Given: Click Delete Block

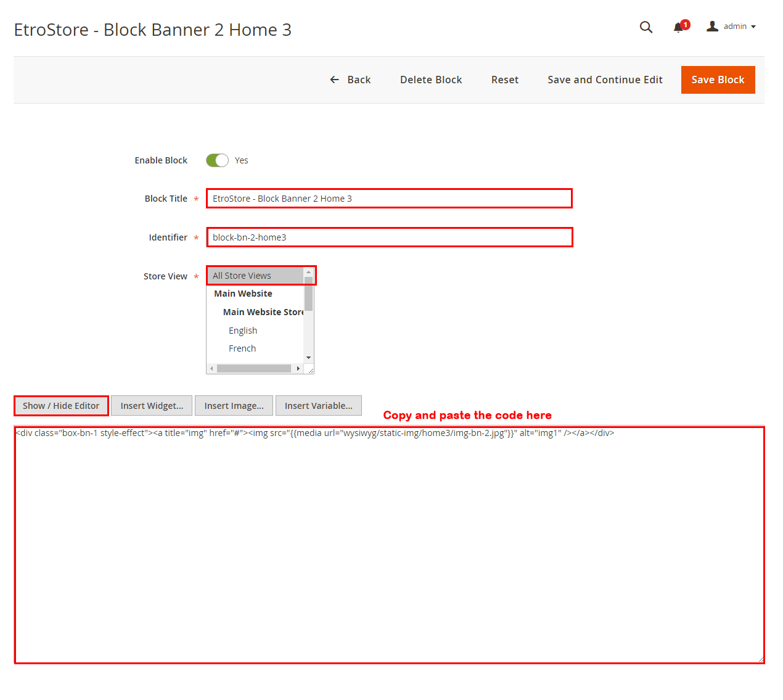Looking at the screenshot, I should (x=431, y=80).
